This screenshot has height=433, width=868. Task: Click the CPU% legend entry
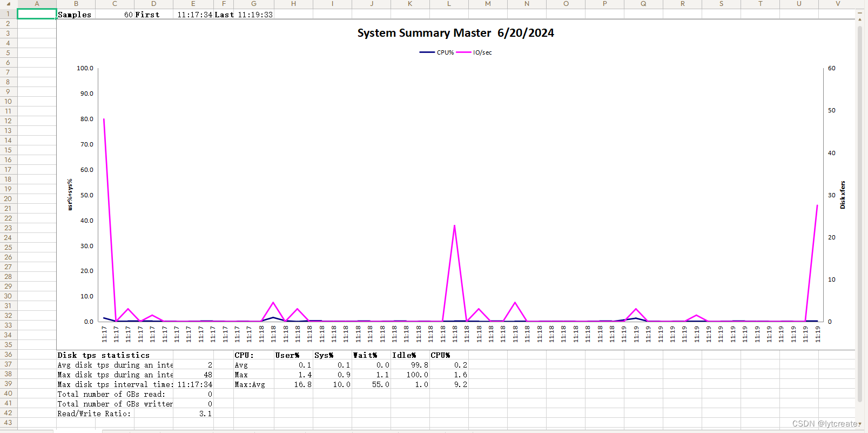point(437,52)
